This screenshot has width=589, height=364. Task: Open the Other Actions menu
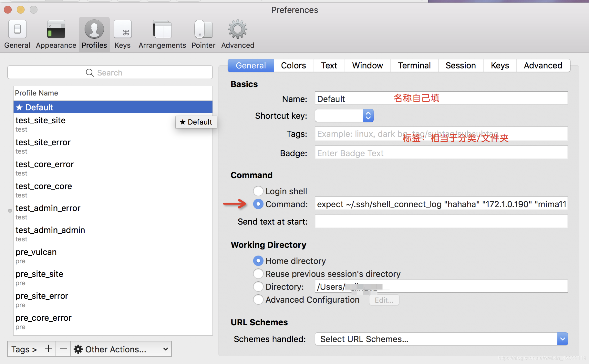click(x=121, y=349)
